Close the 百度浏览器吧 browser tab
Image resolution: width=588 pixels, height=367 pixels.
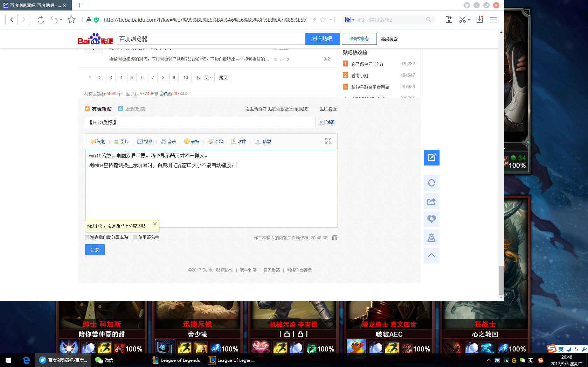64,5
